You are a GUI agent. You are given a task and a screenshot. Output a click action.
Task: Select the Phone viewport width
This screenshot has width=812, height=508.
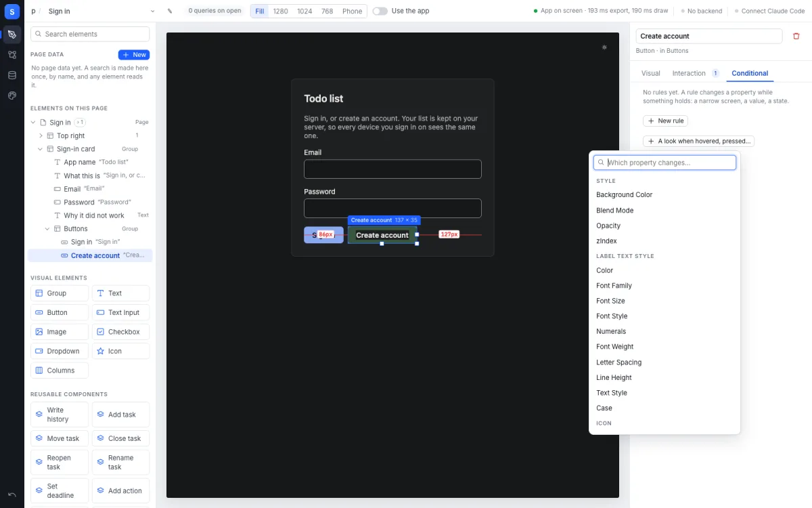click(x=352, y=11)
